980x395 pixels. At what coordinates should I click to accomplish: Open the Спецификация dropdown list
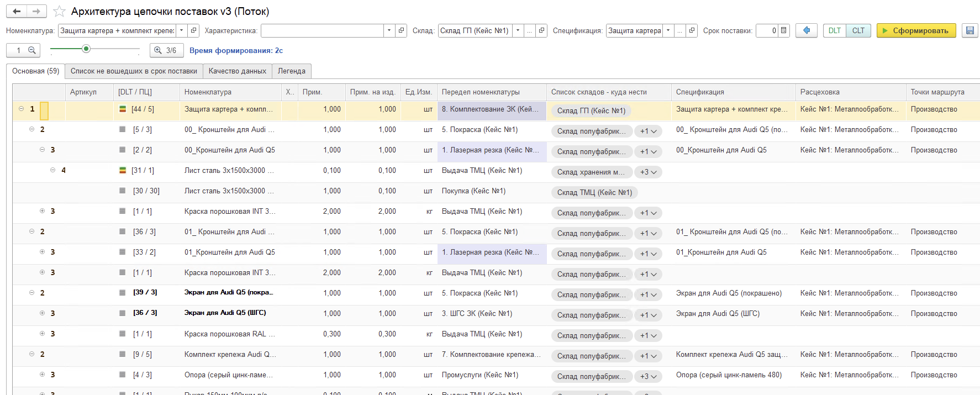[x=668, y=30]
